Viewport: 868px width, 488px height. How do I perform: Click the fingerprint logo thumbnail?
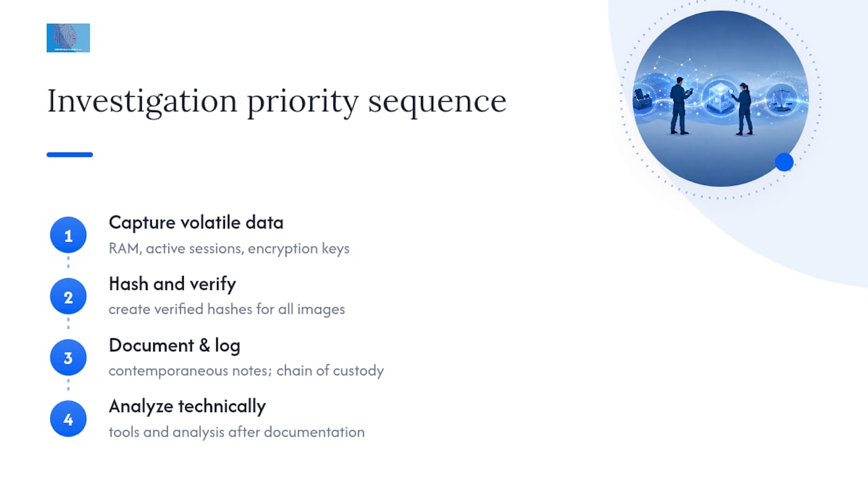(68, 38)
